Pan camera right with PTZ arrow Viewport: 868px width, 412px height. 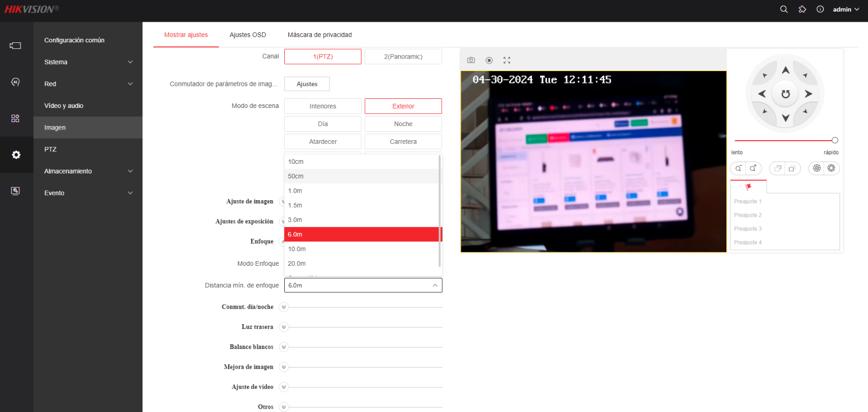click(809, 94)
